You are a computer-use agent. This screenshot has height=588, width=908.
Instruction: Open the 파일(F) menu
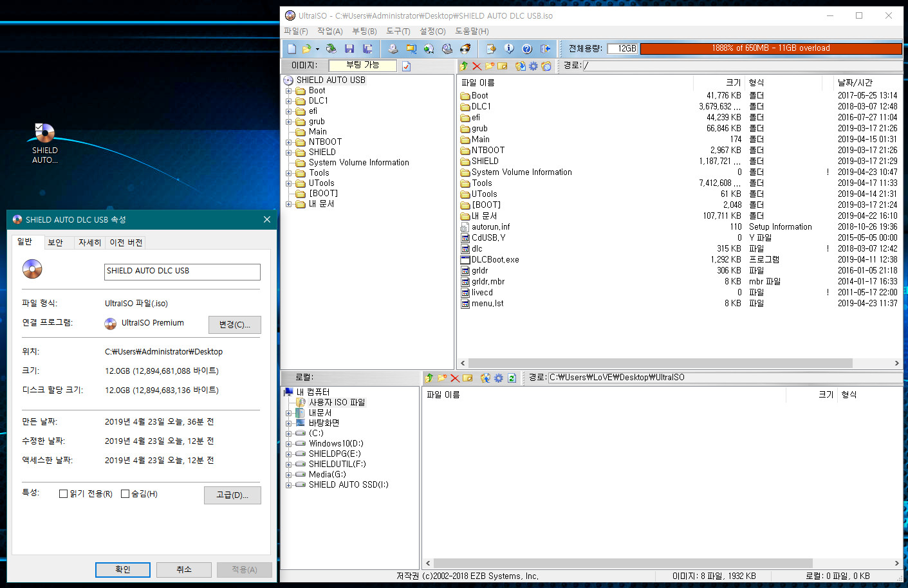pos(296,31)
